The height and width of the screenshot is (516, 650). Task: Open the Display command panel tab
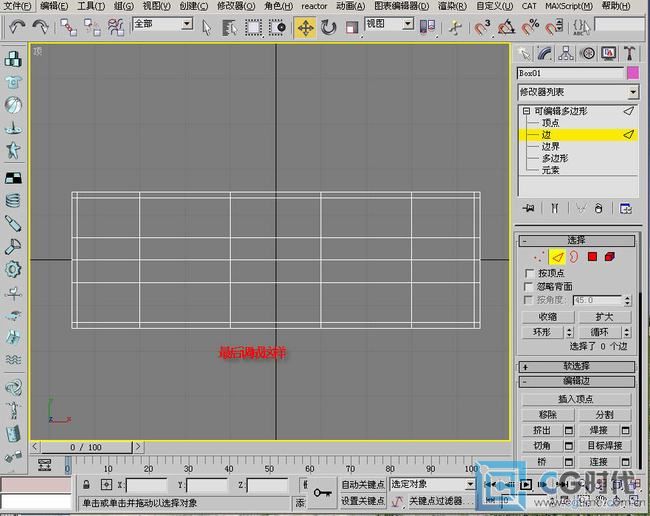coord(609,54)
